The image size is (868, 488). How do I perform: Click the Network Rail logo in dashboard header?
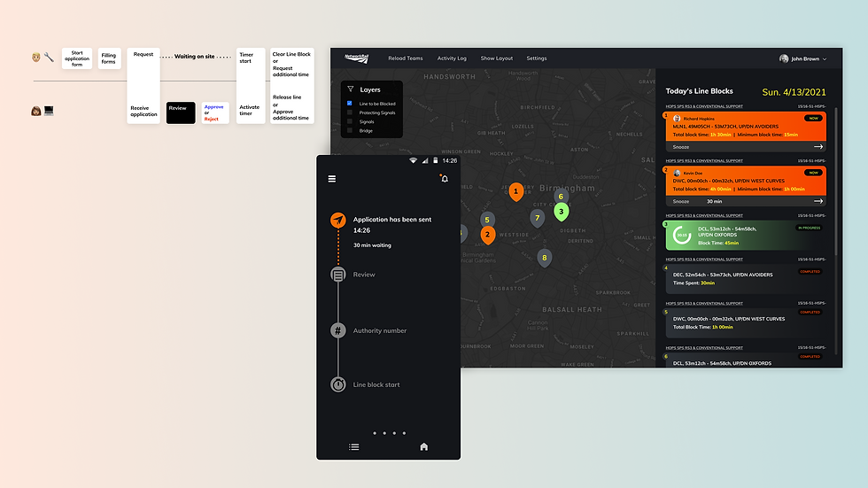tap(356, 58)
